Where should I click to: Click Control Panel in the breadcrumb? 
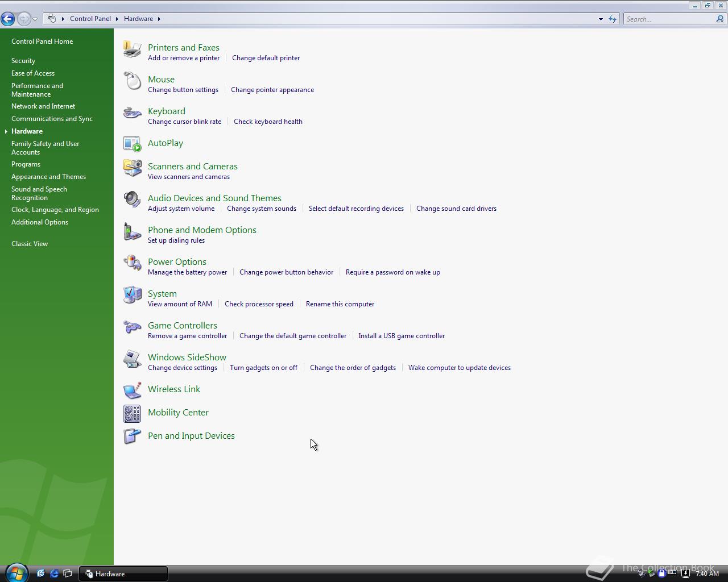click(90, 19)
